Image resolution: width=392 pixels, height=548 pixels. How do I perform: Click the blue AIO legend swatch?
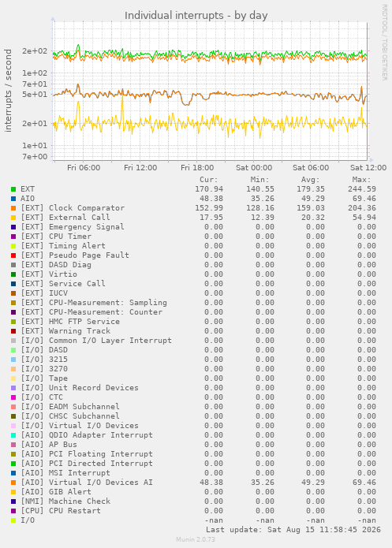tap(13, 199)
